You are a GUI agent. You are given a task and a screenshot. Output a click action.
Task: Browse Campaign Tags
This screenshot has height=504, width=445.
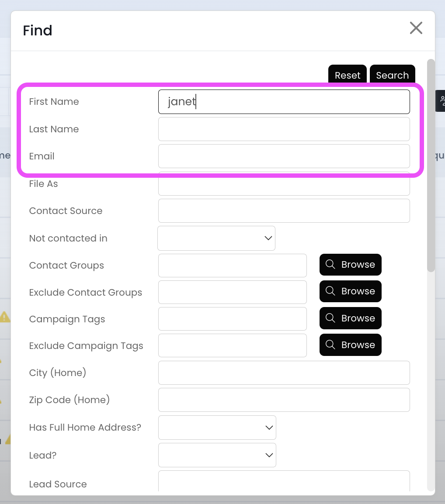[x=350, y=318]
